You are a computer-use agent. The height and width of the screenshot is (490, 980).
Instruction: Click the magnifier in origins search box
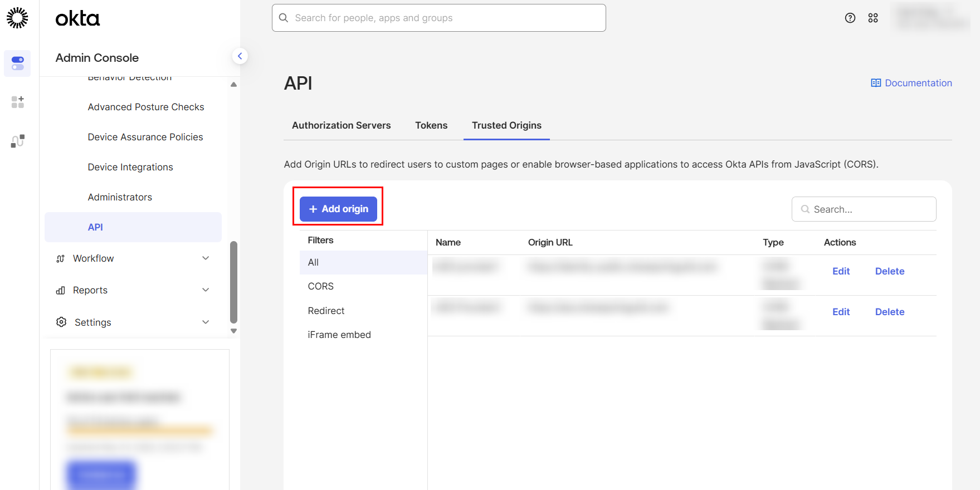tap(805, 209)
